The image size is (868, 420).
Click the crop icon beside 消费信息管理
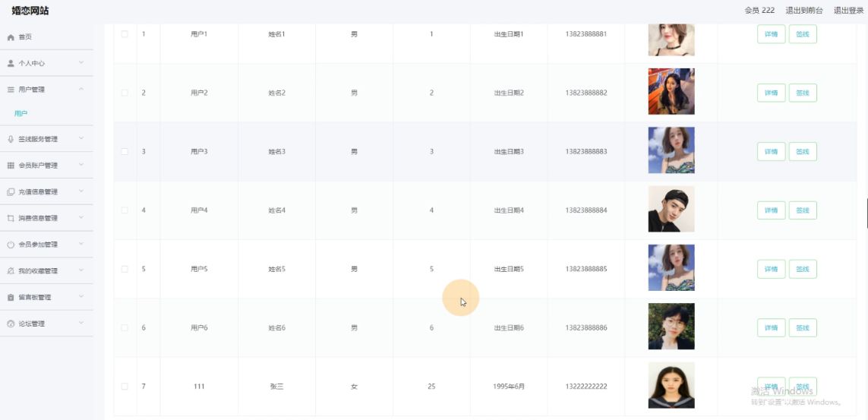(11, 218)
